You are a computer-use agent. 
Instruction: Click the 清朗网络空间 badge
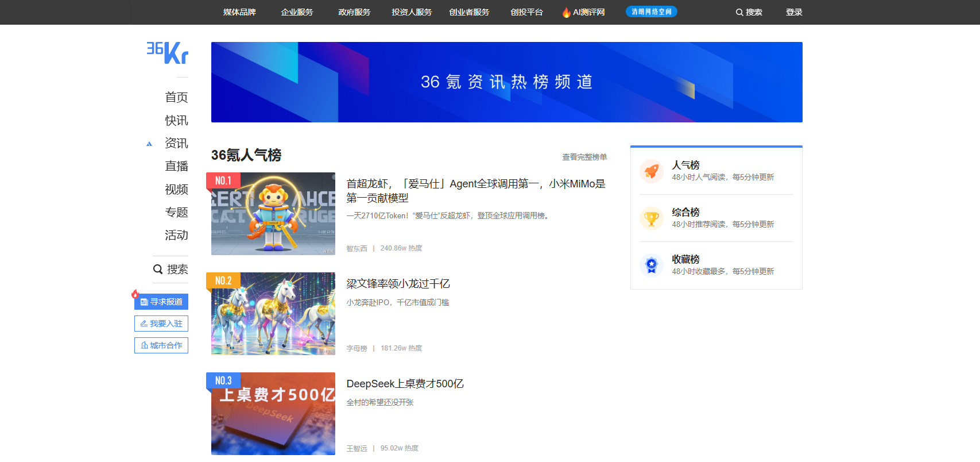click(x=652, y=11)
